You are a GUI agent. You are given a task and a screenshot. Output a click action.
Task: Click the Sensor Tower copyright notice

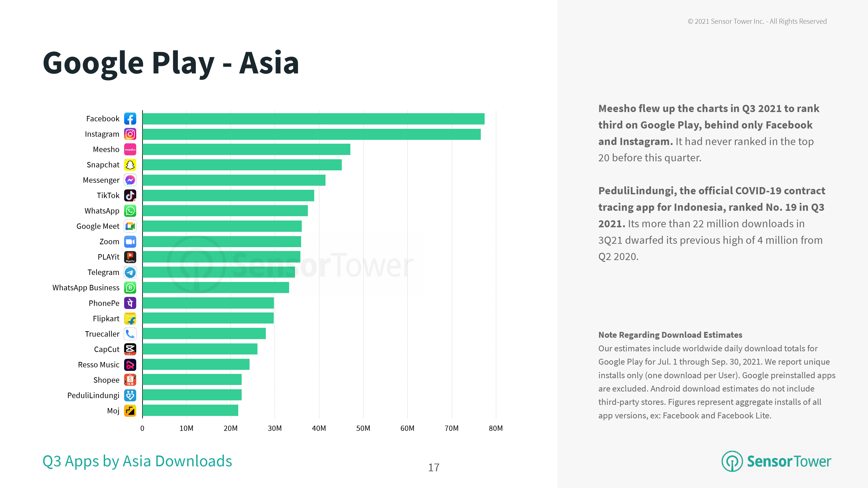tap(757, 21)
